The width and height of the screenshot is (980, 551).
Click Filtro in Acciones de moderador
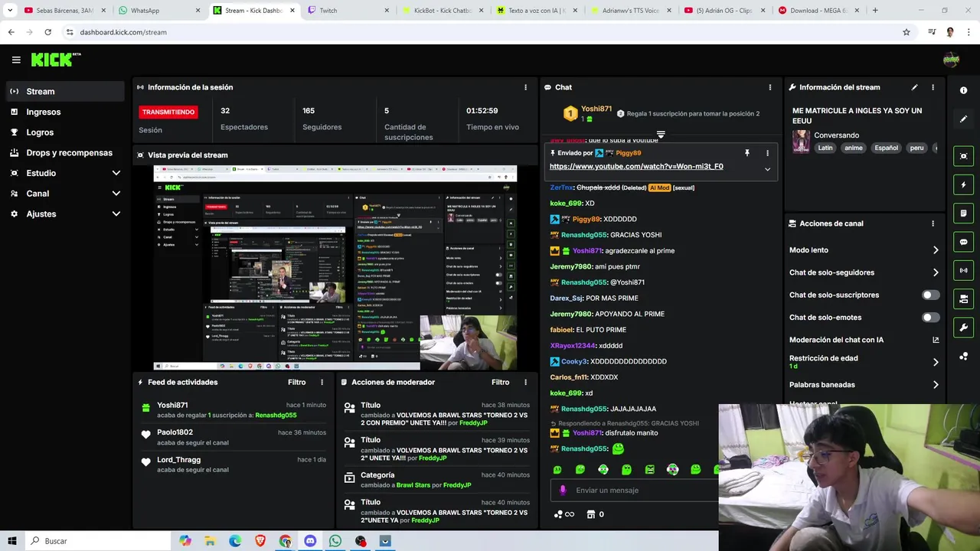(500, 382)
